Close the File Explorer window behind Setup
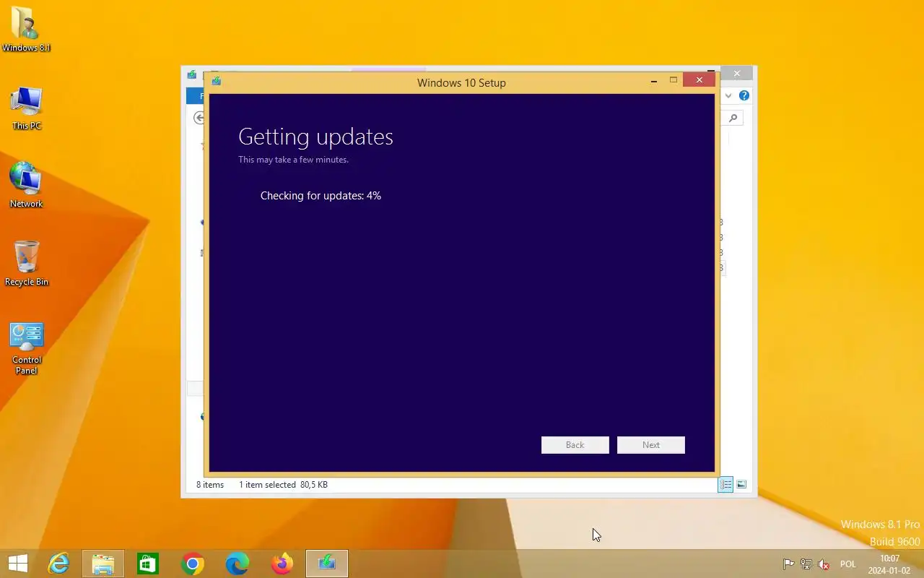This screenshot has height=578, width=924. 736,73
